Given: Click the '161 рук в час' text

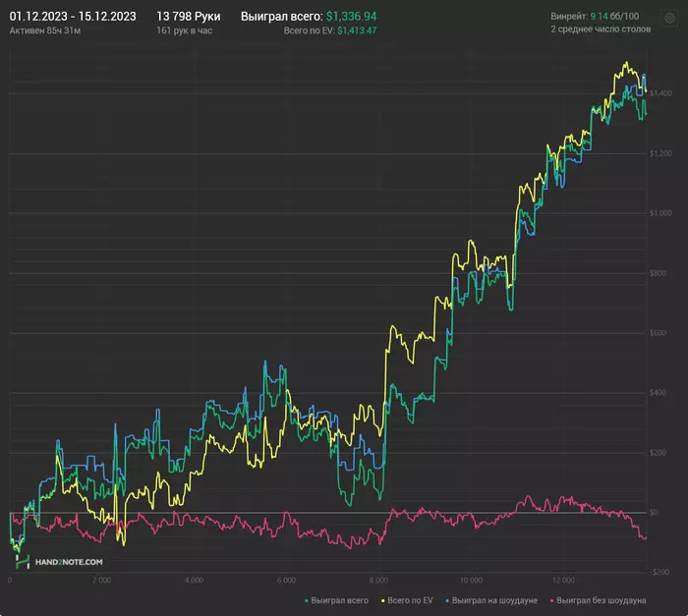Looking at the screenshot, I should pyautogui.click(x=185, y=30).
